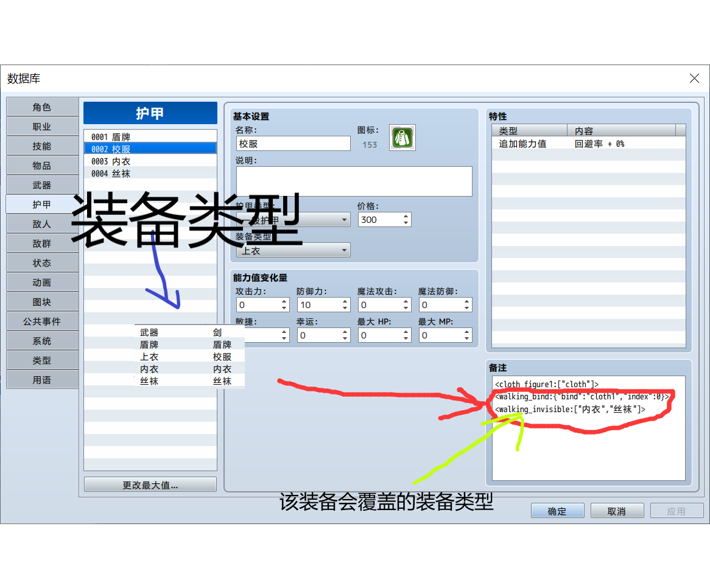Open the 用语 tab
This screenshot has height=588, width=710.
click(42, 380)
